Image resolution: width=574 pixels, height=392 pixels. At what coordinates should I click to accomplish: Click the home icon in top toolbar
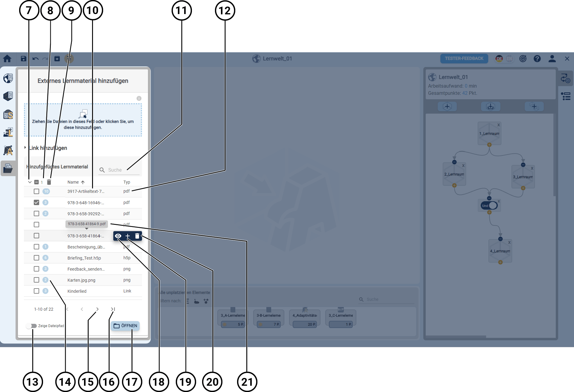(x=7, y=59)
